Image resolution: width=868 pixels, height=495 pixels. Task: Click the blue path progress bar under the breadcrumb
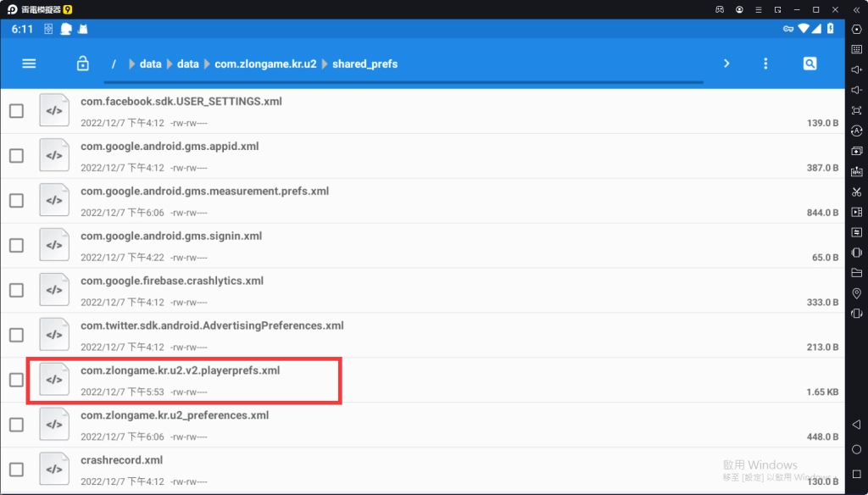tap(403, 82)
